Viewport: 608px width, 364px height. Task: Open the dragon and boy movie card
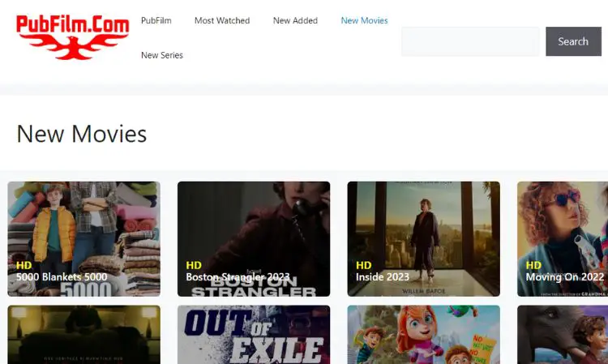[x=563, y=335]
